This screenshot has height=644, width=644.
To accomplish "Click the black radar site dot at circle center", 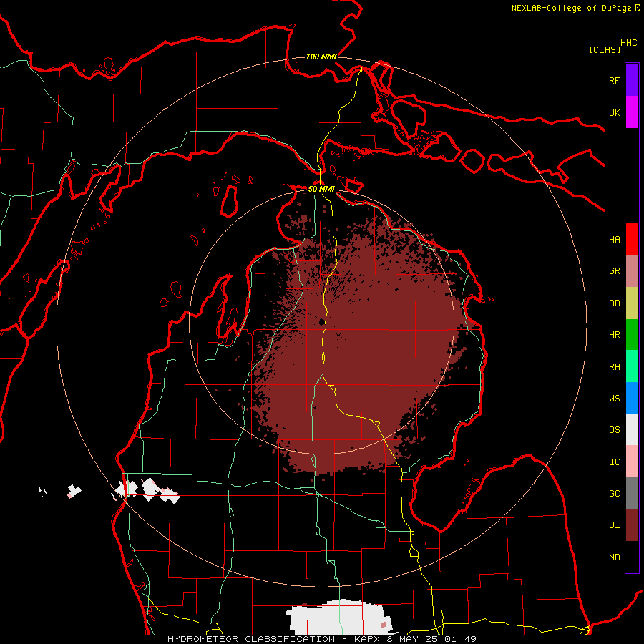I will 321,321.
